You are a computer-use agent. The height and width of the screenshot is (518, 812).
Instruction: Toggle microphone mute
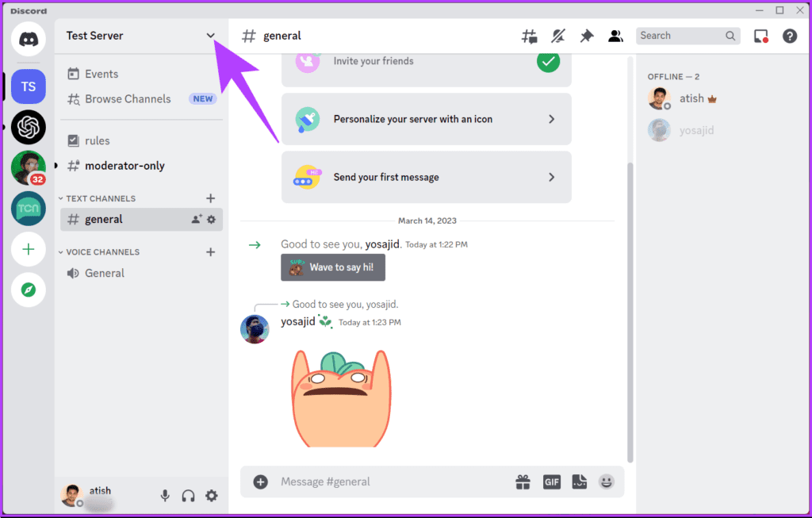click(x=165, y=496)
